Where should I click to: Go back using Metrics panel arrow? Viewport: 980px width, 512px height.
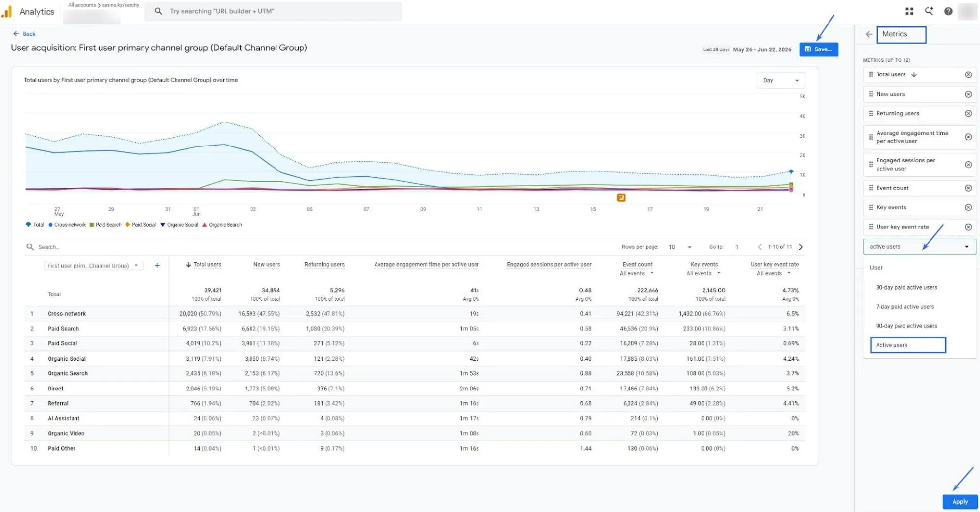(x=869, y=34)
